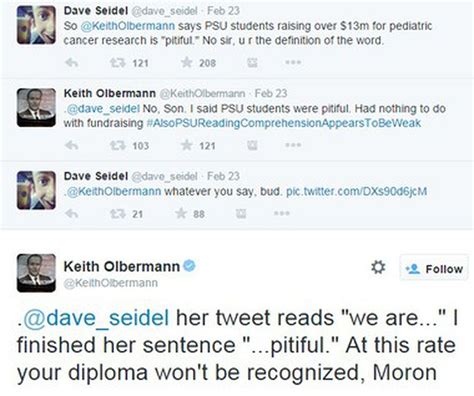This screenshot has height=396, width=474.
Task: Open the gear settings dropdown
Action: [x=378, y=267]
